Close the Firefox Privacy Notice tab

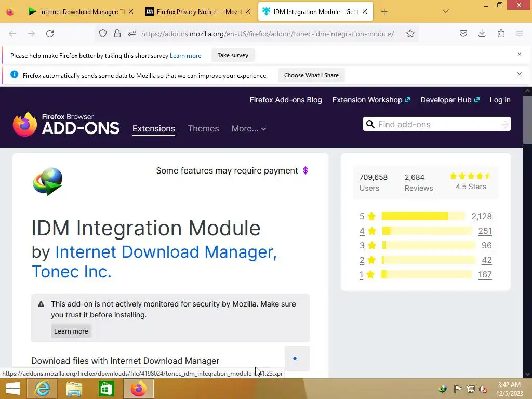click(x=248, y=11)
